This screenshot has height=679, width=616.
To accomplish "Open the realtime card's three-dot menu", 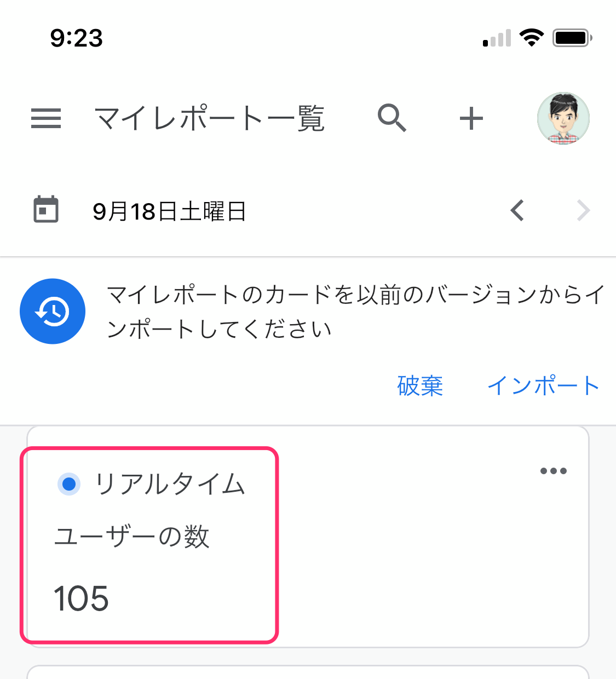I will (x=553, y=471).
